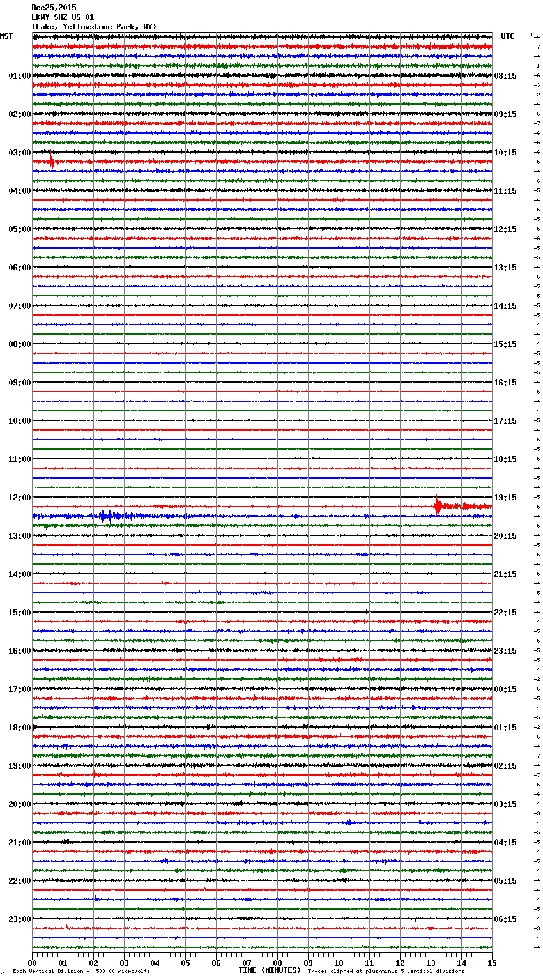Click the 14:15 UTC time label
Screen dimensions: 543x980
coord(505,306)
